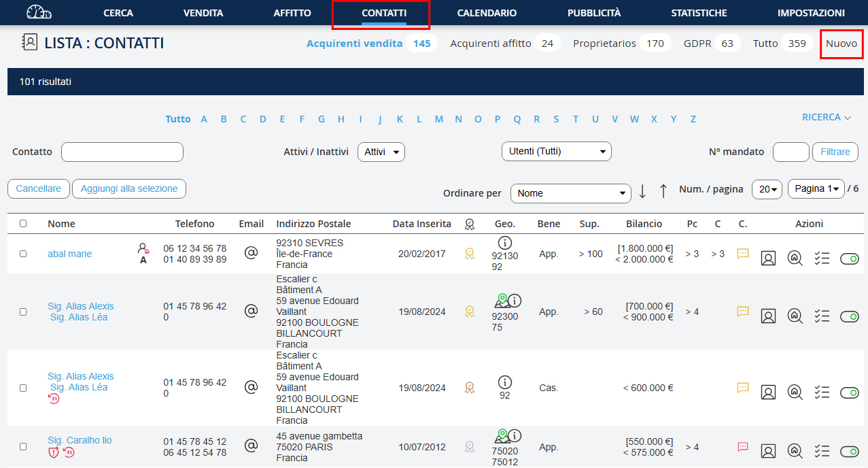Check the select-all checkbox in table header
The height and width of the screenshot is (468, 868).
point(23,223)
